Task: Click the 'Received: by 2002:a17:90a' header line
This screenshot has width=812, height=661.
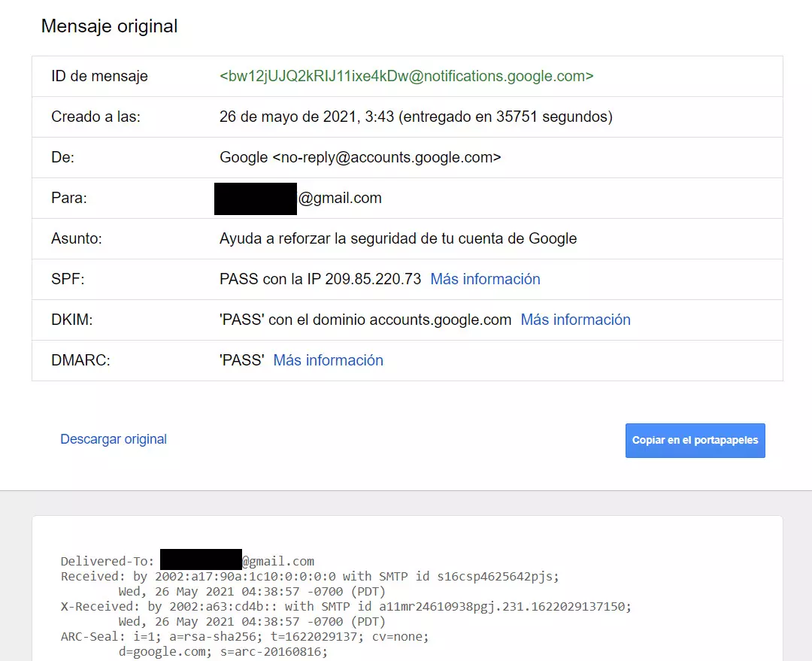Action: (x=311, y=576)
